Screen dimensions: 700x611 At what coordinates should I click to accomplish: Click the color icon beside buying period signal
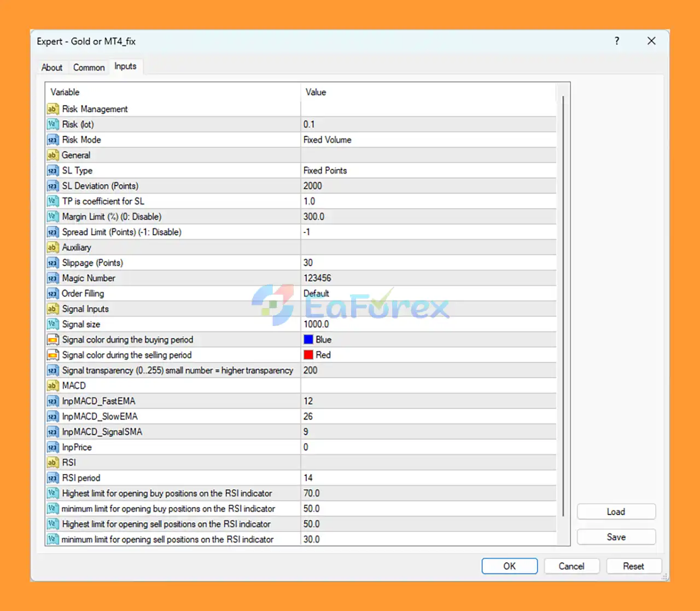(52, 340)
